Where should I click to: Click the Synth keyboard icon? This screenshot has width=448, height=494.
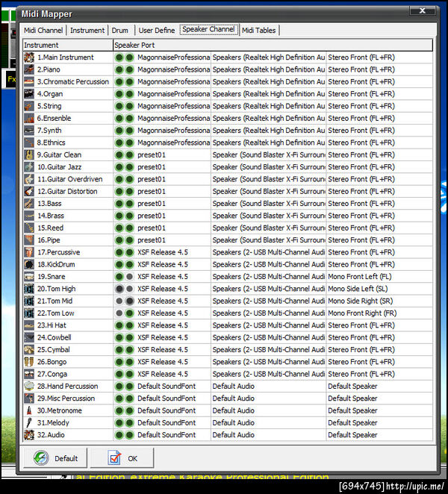29,131
